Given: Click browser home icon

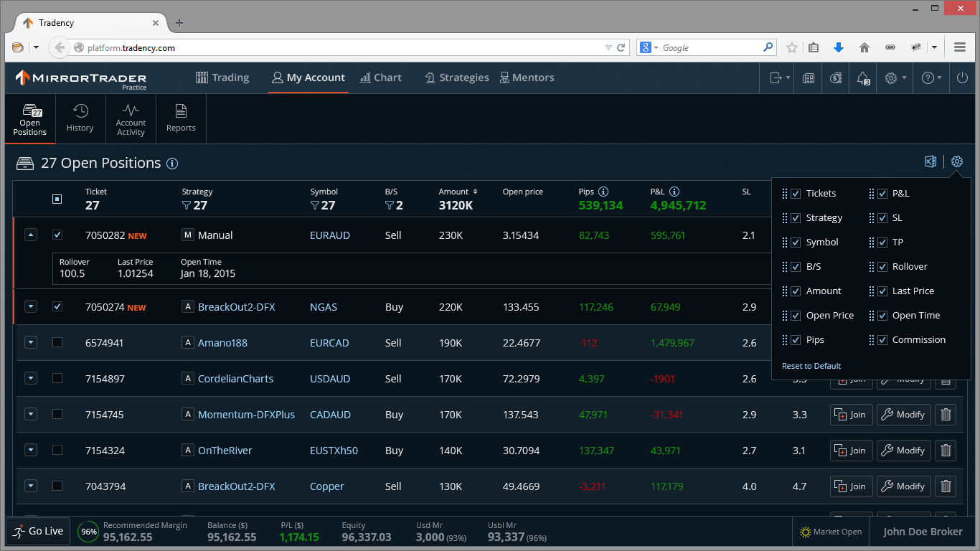Looking at the screenshot, I should click(x=864, y=47).
